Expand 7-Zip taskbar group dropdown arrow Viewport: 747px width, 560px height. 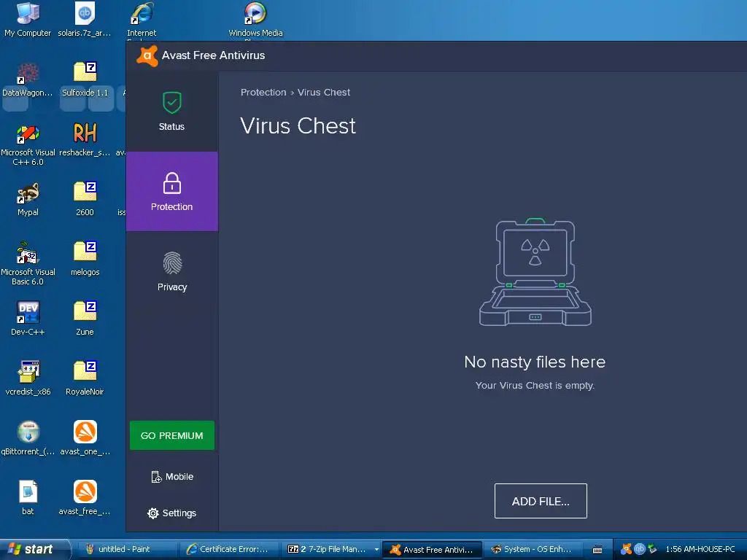pos(376,550)
